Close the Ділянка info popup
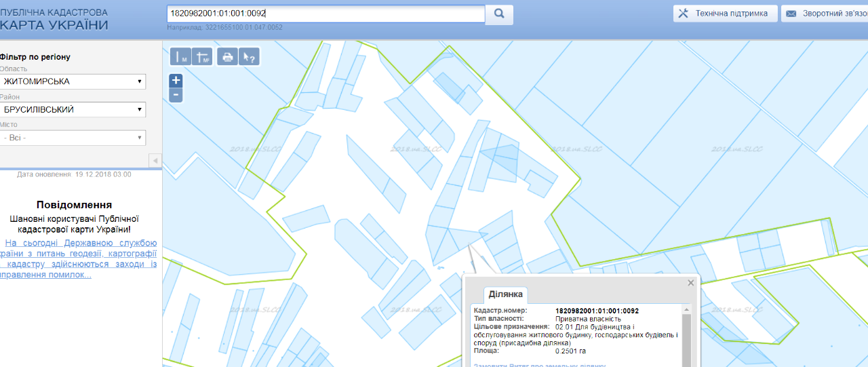 (x=691, y=283)
